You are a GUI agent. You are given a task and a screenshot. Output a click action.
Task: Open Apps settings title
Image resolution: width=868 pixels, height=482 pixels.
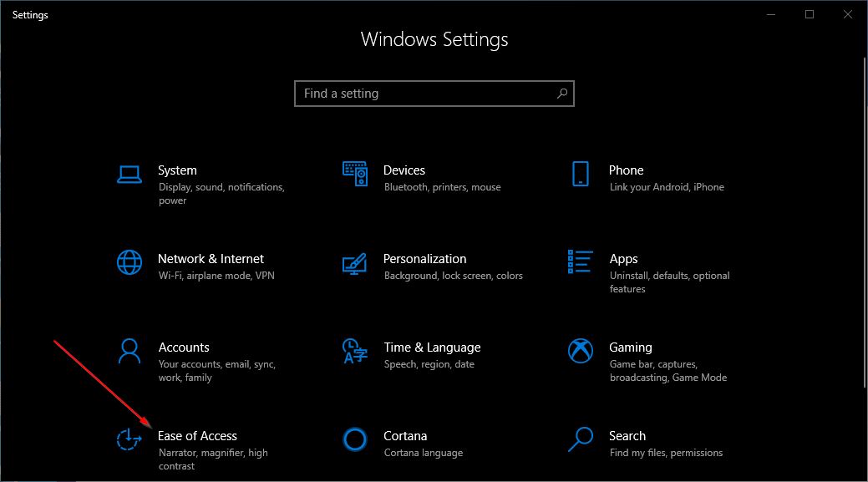(x=623, y=260)
